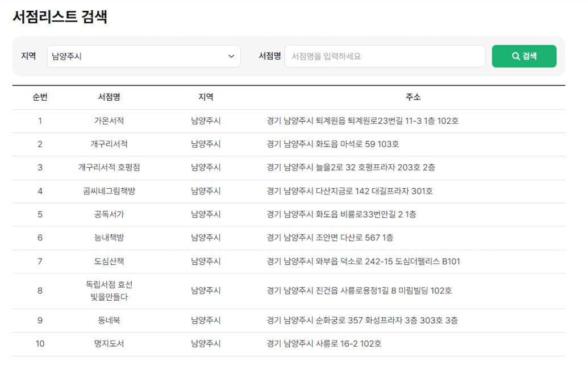Select bookstore 도심산책

tap(109, 261)
